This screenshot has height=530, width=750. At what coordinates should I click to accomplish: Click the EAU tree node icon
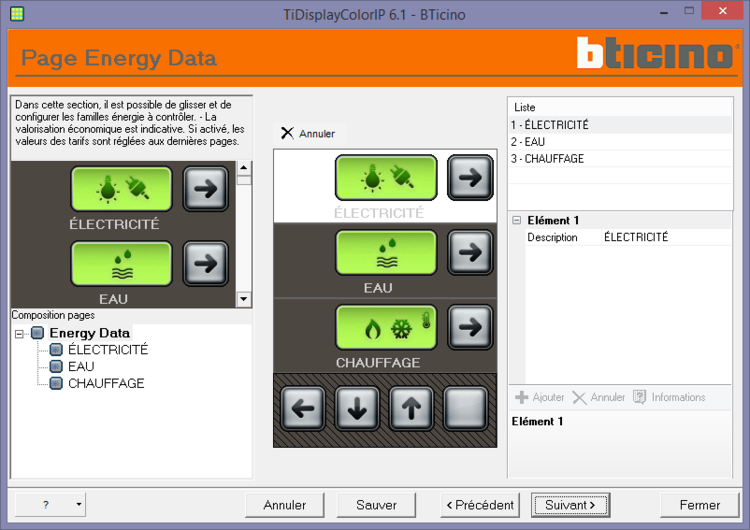coord(56,366)
